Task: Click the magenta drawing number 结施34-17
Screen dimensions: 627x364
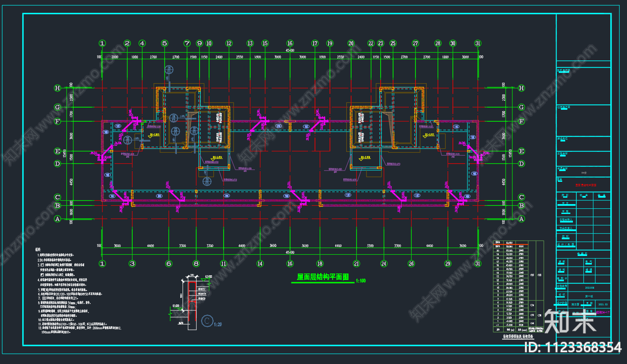Action: click(603, 313)
